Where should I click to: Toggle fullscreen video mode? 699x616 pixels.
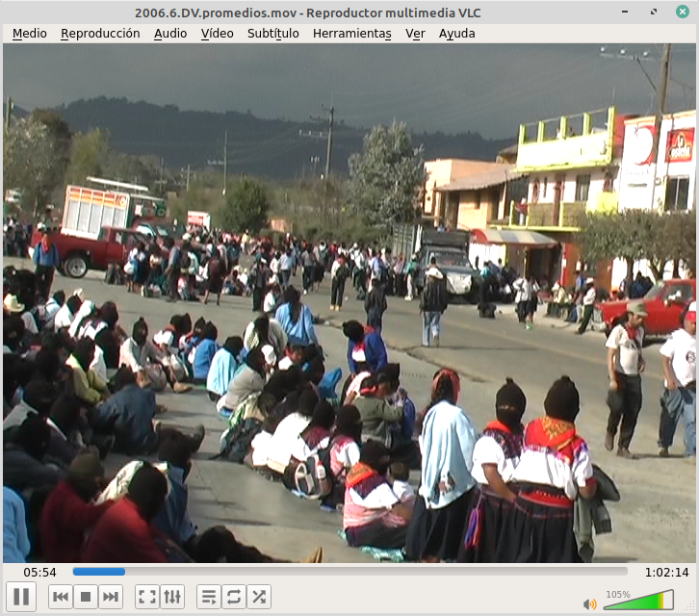click(147, 597)
